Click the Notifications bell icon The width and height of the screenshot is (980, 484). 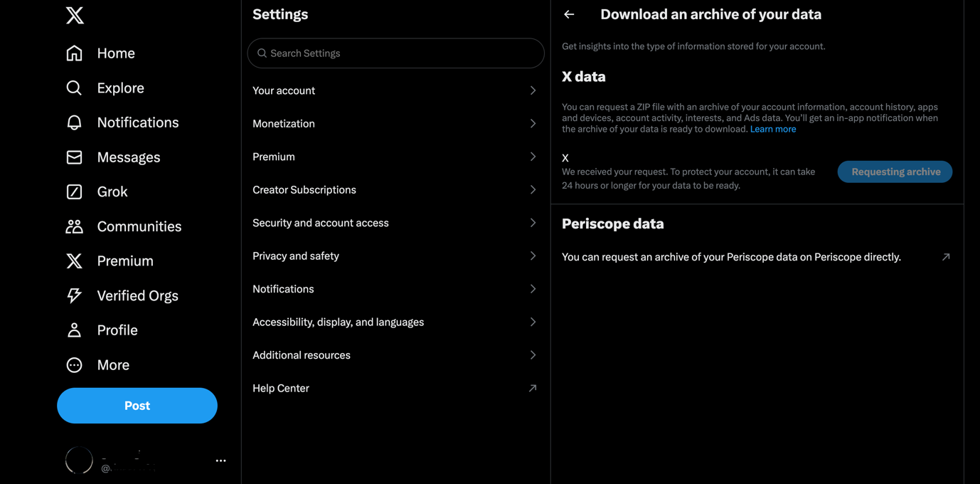(x=74, y=122)
